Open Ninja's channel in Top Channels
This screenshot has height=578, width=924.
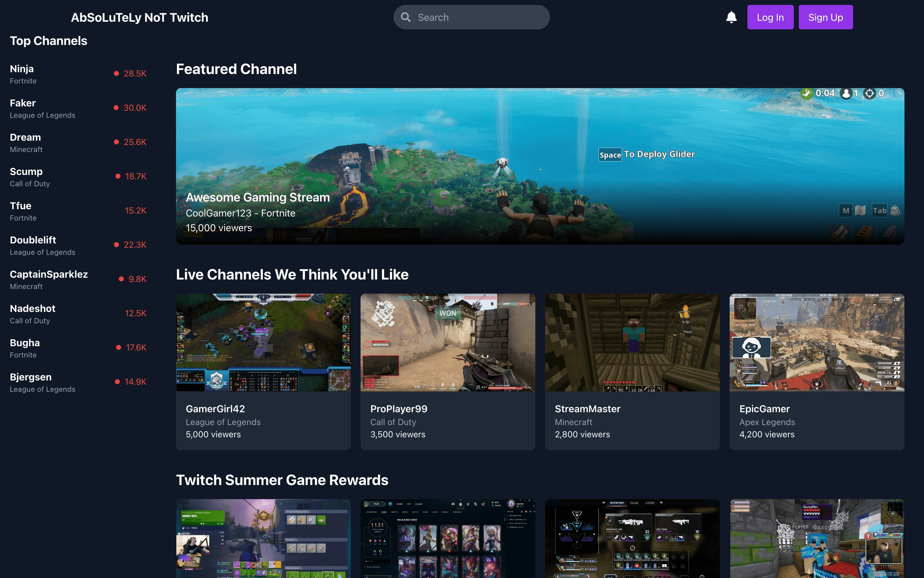pos(78,74)
